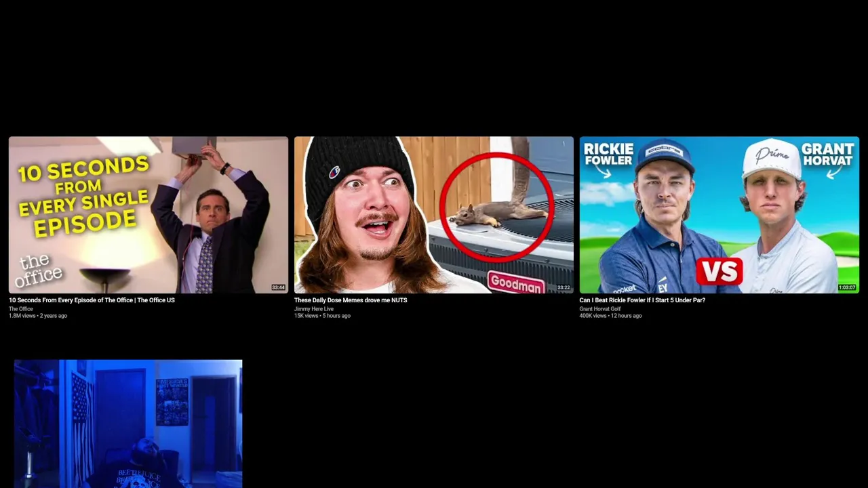This screenshot has height=488, width=868.
Task: Click '15K views • 5 hours ago' text
Action: pos(322,316)
